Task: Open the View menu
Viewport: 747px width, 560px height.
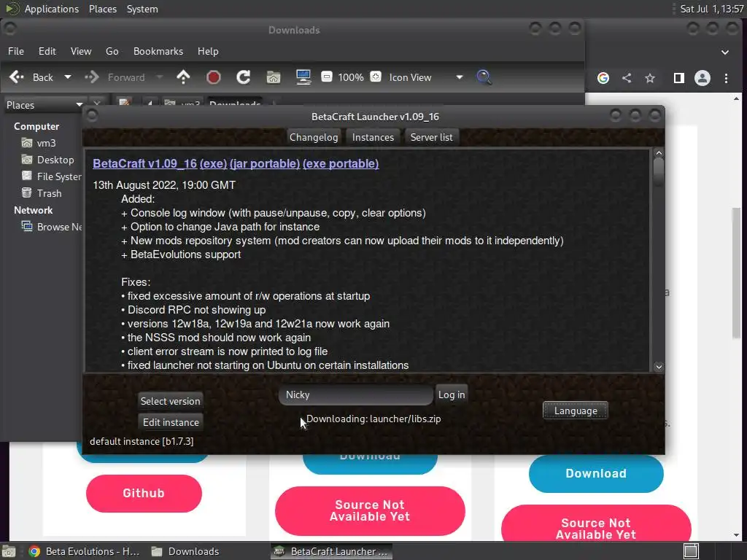Action: click(81, 51)
